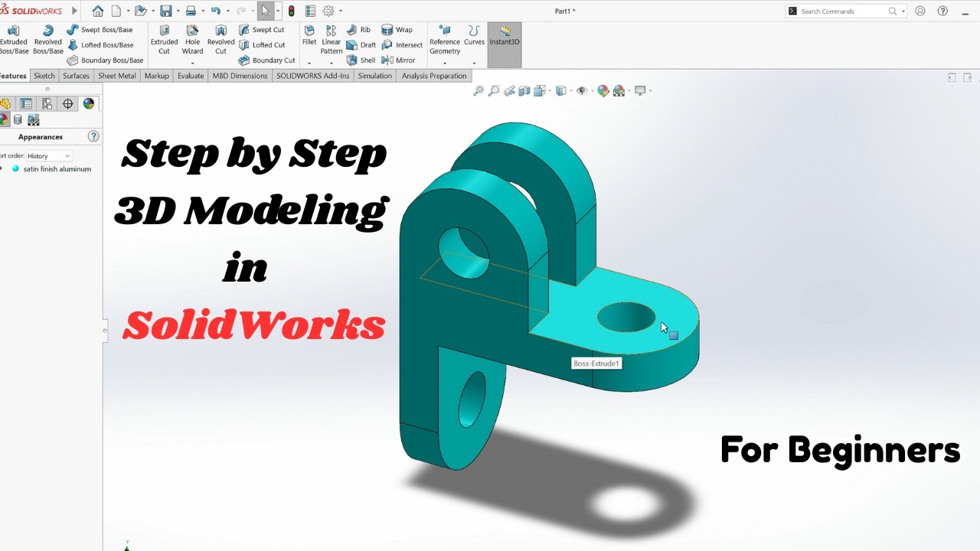
Task: Click the Intersect feature
Action: [x=401, y=45]
